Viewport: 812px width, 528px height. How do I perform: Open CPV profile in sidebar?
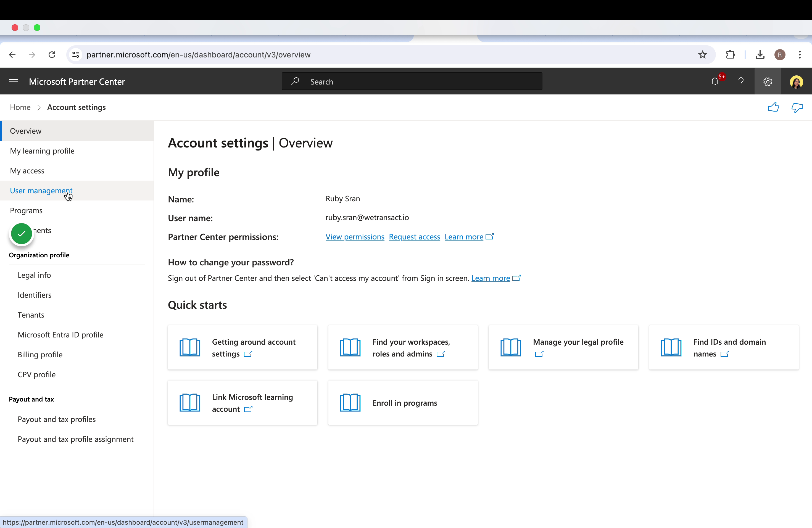(36, 374)
